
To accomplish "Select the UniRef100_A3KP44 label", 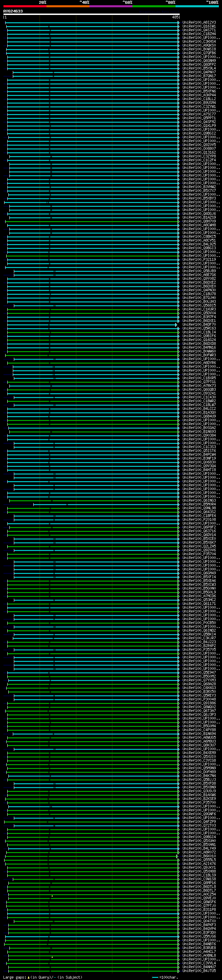I will tap(199, 95).
